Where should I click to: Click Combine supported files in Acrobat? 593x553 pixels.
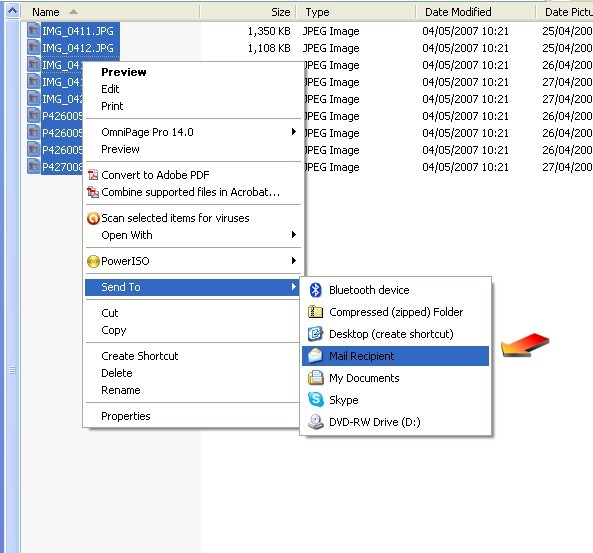[191, 192]
